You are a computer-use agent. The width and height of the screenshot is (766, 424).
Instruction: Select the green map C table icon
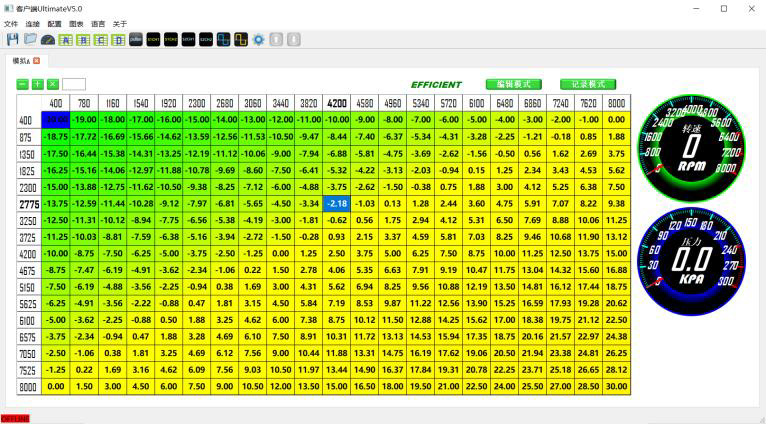pos(101,38)
